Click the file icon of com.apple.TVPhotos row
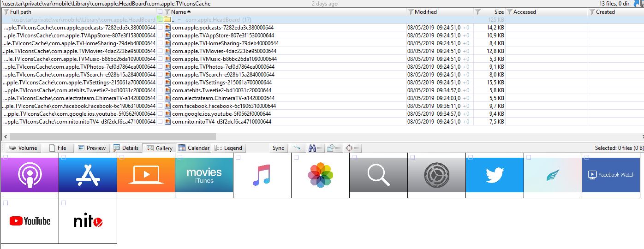The width and height of the screenshot is (644, 249). coord(168,67)
